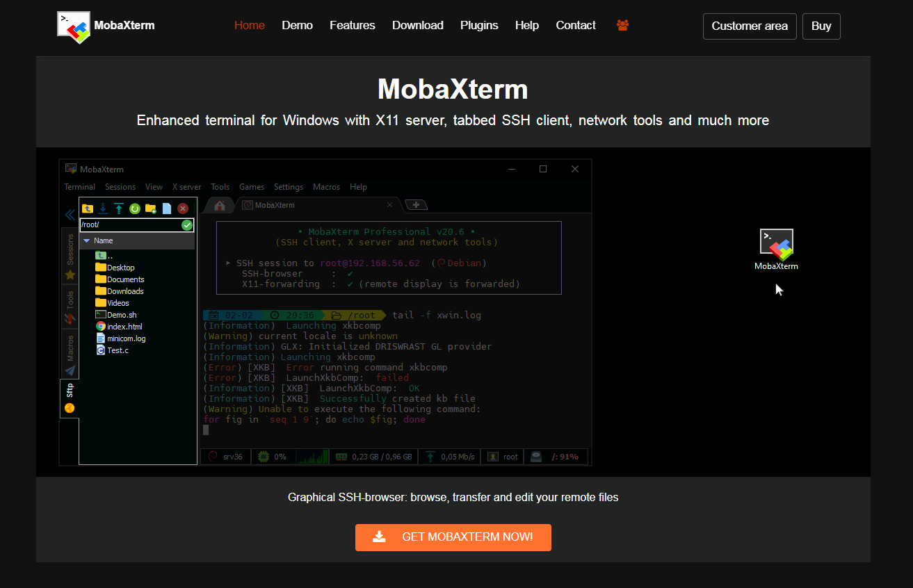Open the Plugins navigation link

(x=479, y=25)
